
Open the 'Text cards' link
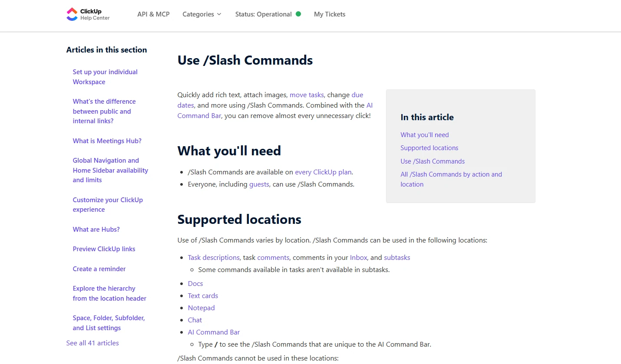pyautogui.click(x=203, y=296)
